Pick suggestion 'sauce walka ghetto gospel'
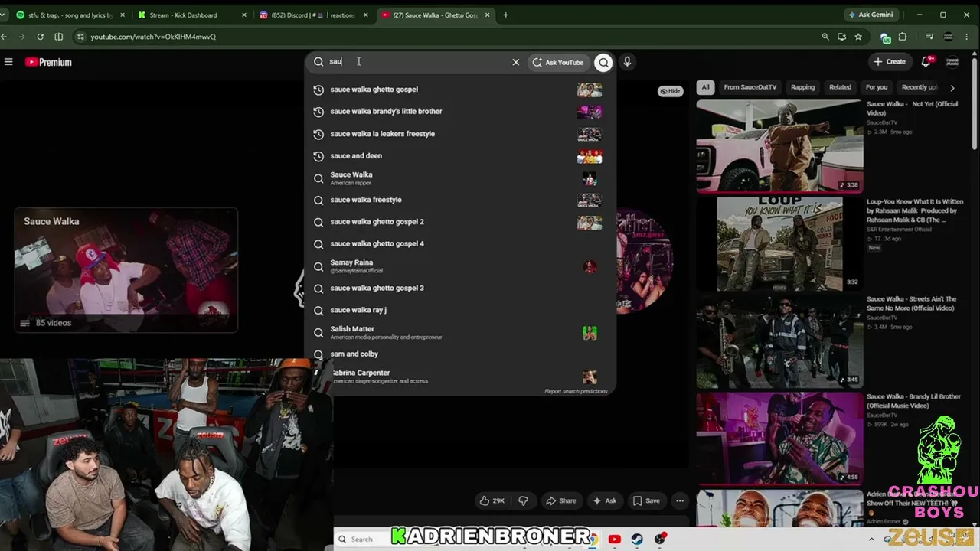Viewport: 980px width, 551px height. 459,90
